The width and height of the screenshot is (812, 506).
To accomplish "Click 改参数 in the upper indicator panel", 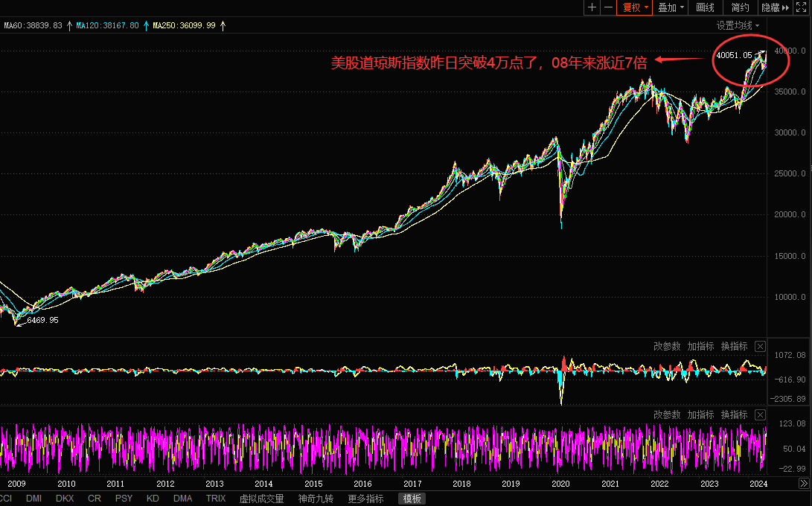I will 667,346.
